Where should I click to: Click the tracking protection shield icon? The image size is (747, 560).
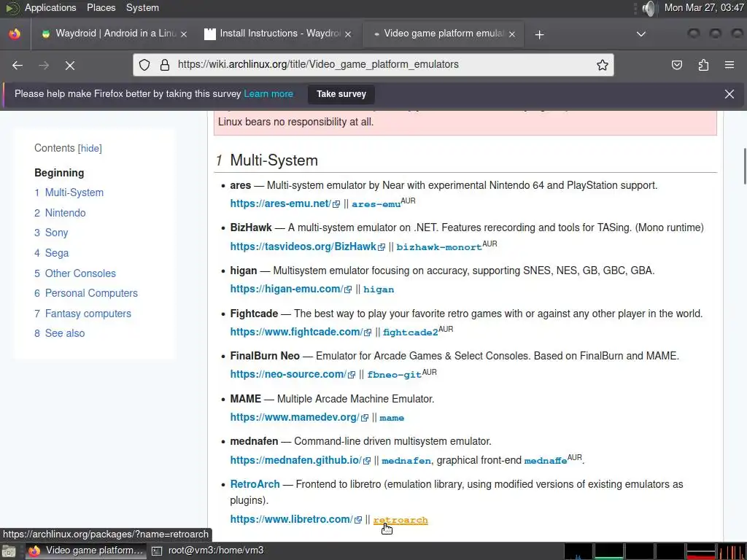click(144, 65)
